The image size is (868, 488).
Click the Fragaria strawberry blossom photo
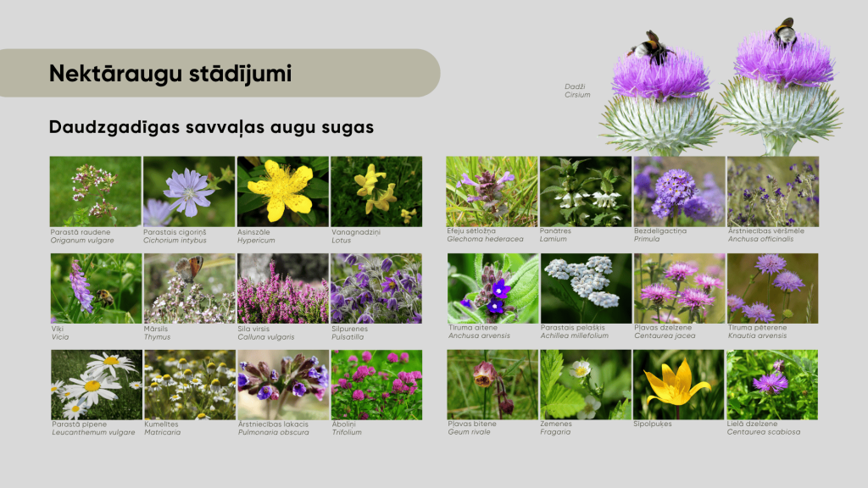(586, 385)
